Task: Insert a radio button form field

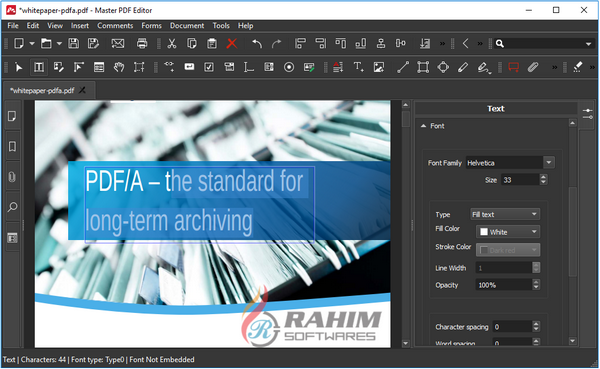Action: (x=289, y=67)
